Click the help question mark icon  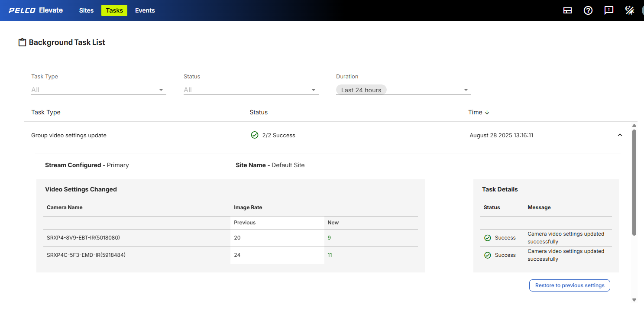(x=588, y=10)
